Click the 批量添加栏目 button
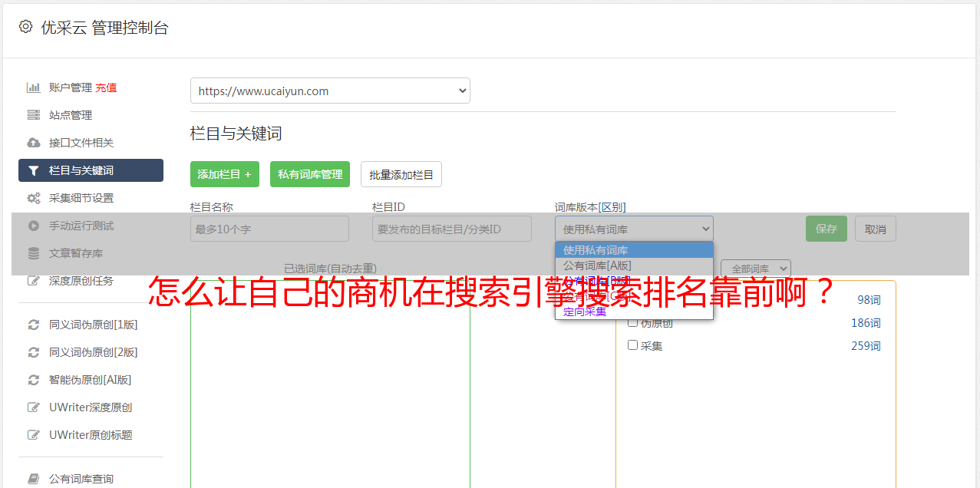 tap(401, 174)
